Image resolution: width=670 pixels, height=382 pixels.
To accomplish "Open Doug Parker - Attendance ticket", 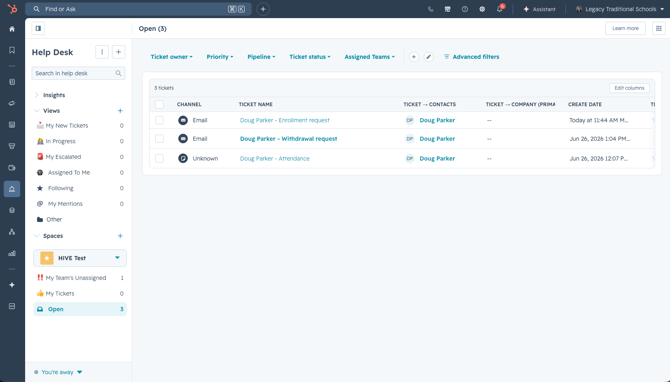I will [275, 159].
